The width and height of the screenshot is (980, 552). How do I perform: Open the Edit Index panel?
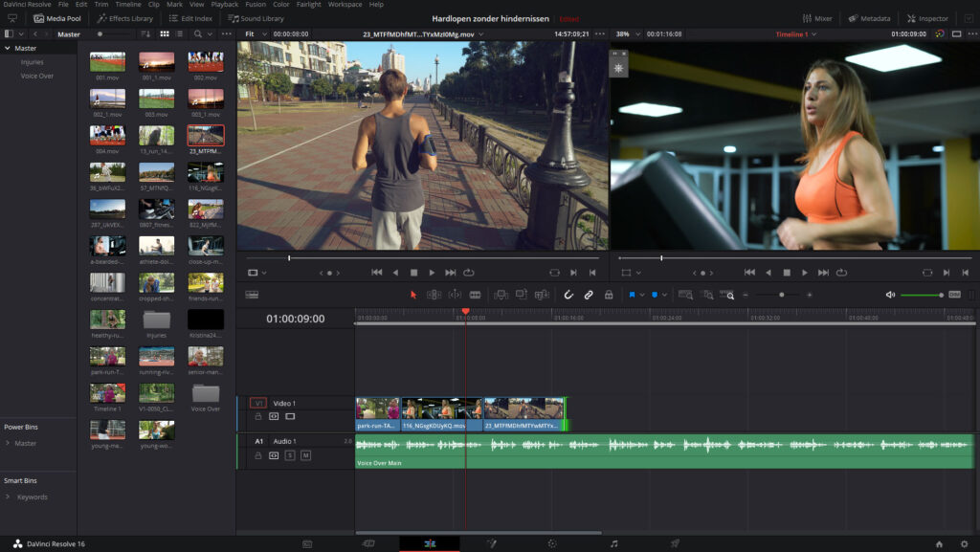(x=190, y=19)
